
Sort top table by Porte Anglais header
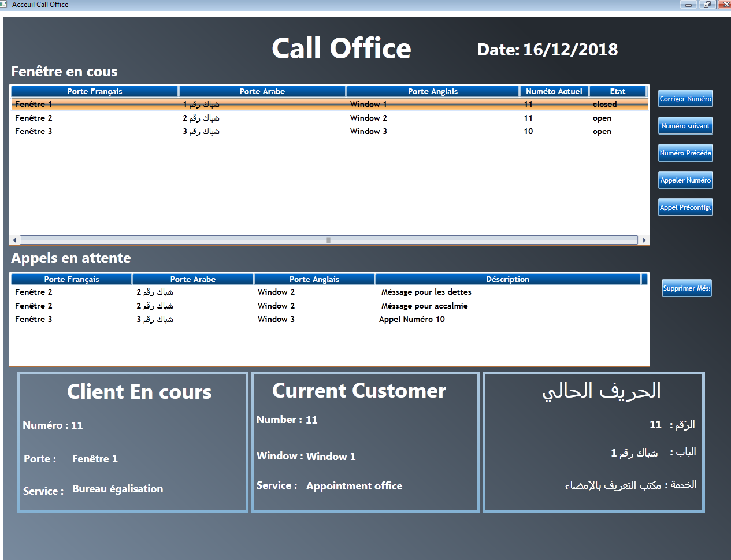[432, 91]
